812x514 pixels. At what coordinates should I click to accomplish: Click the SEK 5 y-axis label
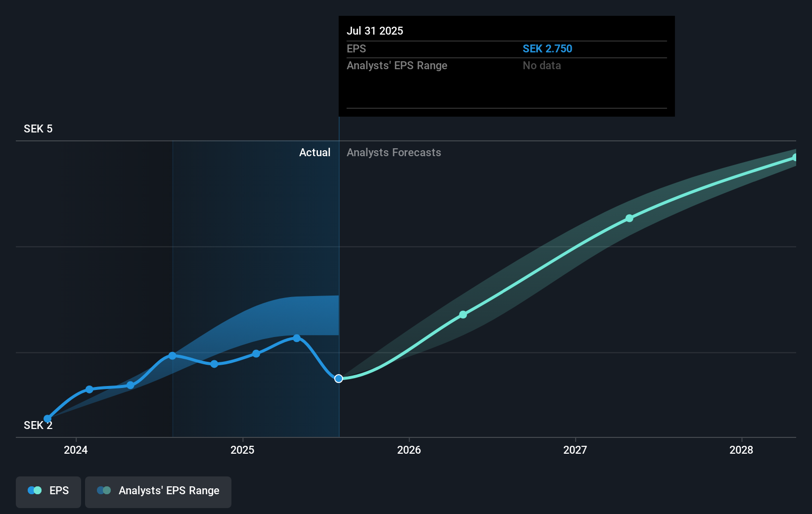(38, 128)
